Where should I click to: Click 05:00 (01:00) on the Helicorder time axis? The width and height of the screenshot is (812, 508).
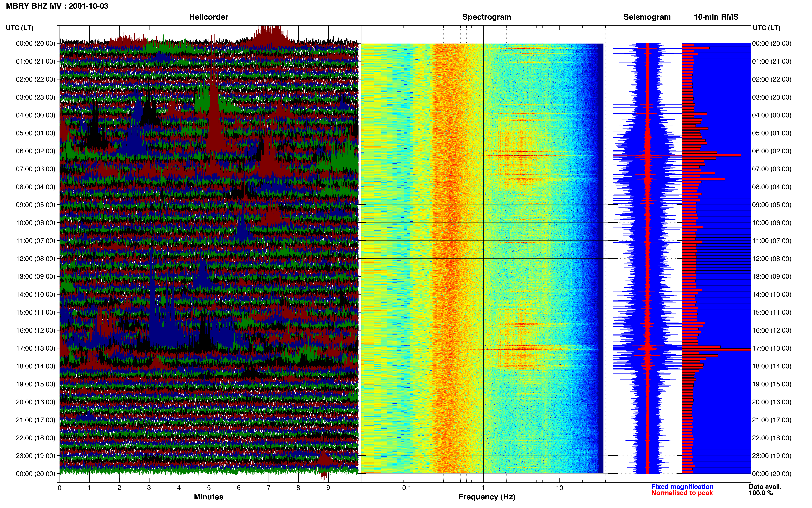pyautogui.click(x=36, y=133)
